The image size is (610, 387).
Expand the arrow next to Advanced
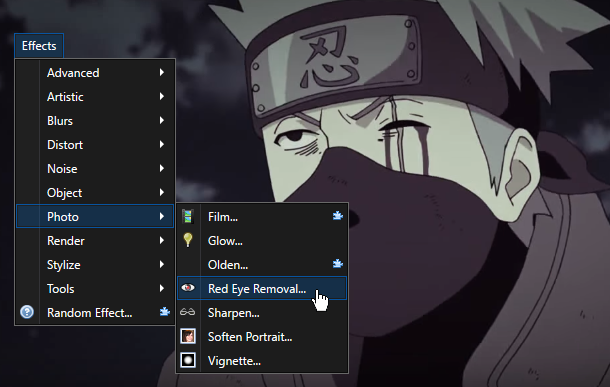pos(161,72)
